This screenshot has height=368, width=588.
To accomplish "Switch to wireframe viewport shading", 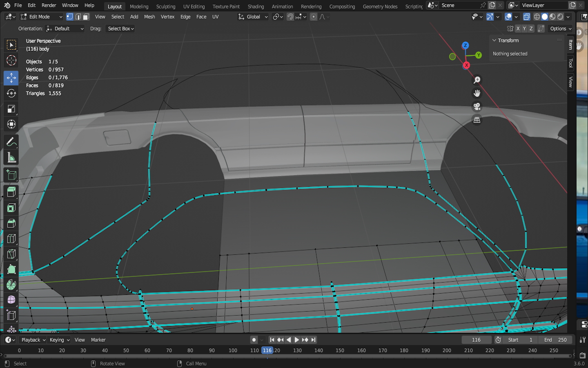I will pos(537,17).
